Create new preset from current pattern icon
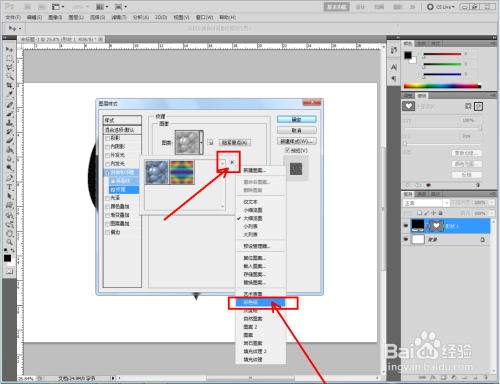The width and height of the screenshot is (500, 384). [210, 143]
